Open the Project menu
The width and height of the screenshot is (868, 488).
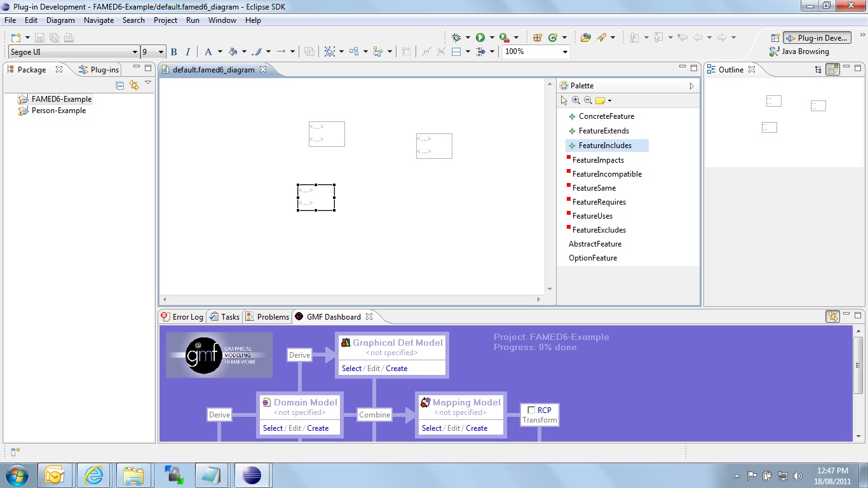(165, 20)
